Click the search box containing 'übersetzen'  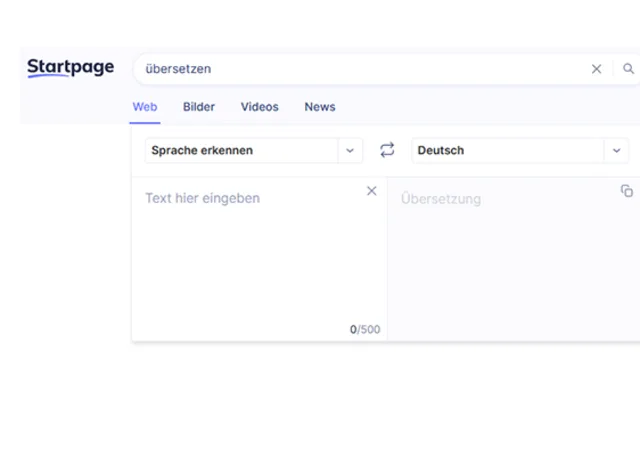tap(360, 69)
